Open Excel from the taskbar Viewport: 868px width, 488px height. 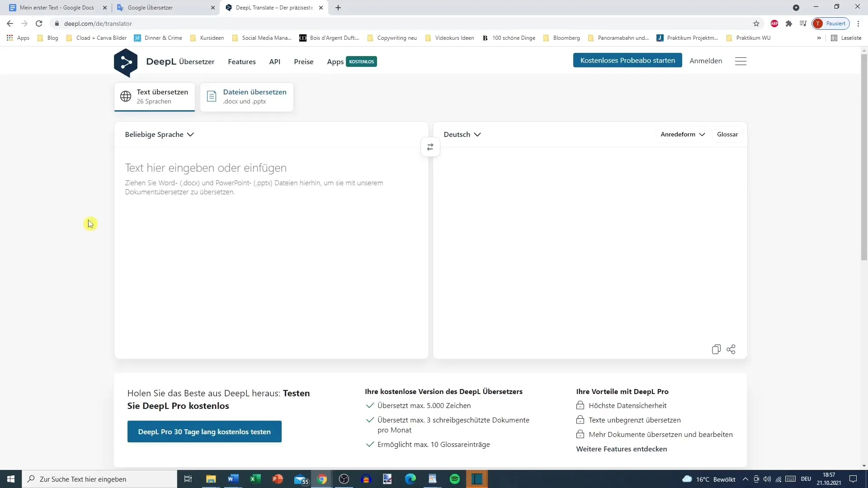pos(255,479)
